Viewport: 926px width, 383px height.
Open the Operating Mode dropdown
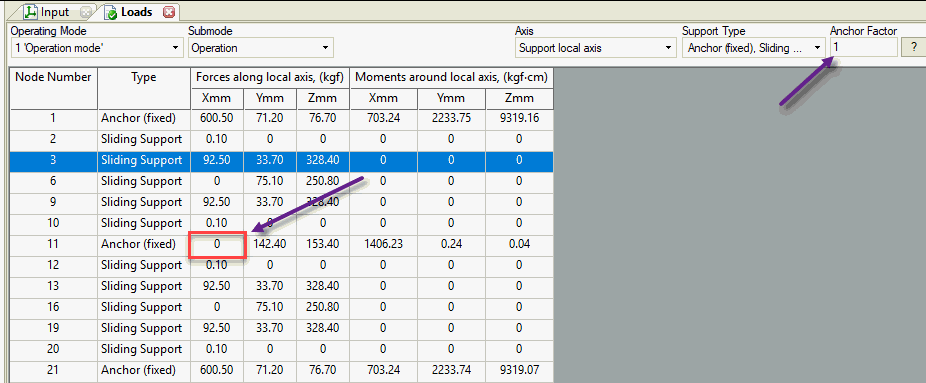[97, 48]
